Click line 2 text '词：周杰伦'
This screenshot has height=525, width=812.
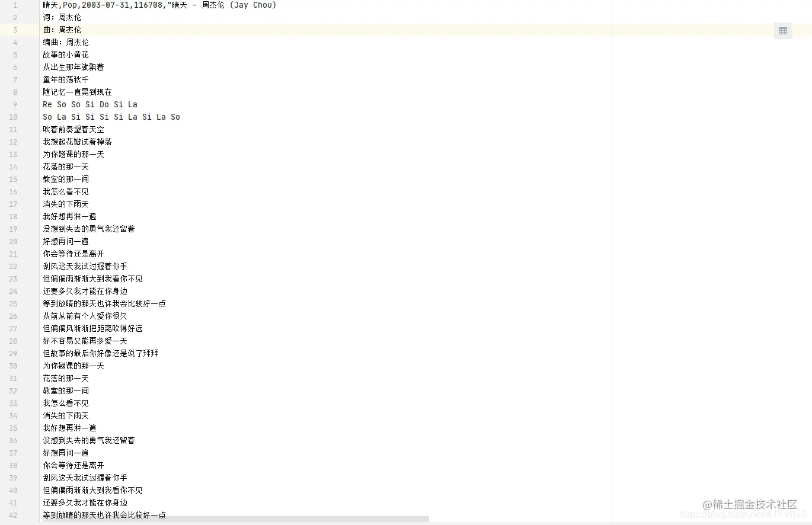click(x=62, y=17)
